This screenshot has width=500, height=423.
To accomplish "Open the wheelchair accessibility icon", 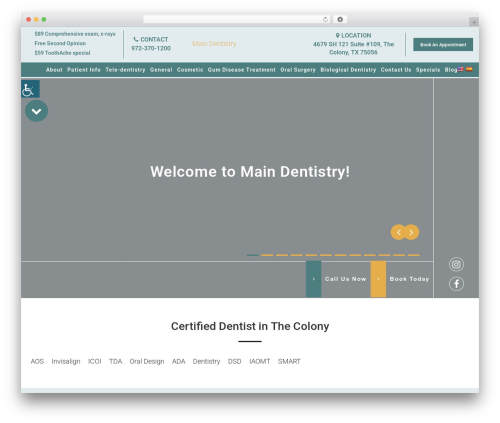I will click(x=30, y=89).
